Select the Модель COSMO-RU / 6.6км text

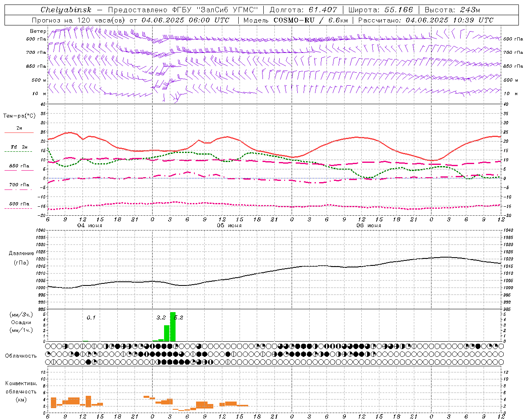[296, 20]
